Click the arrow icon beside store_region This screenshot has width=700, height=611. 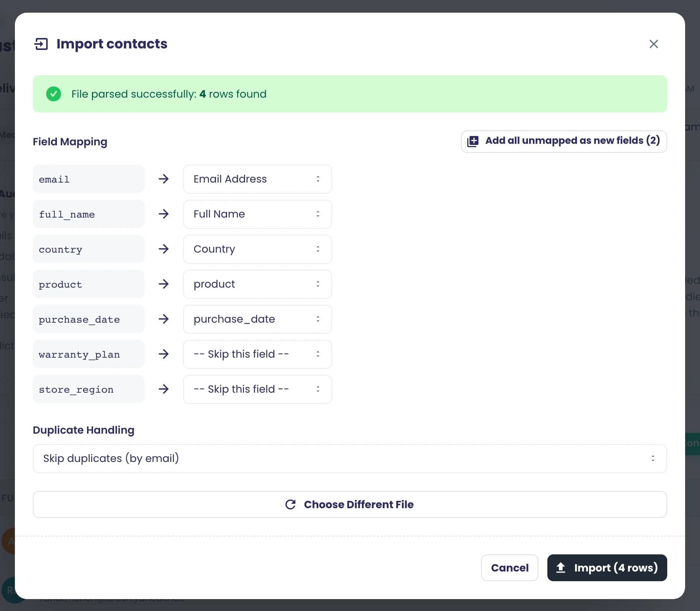[x=164, y=389]
